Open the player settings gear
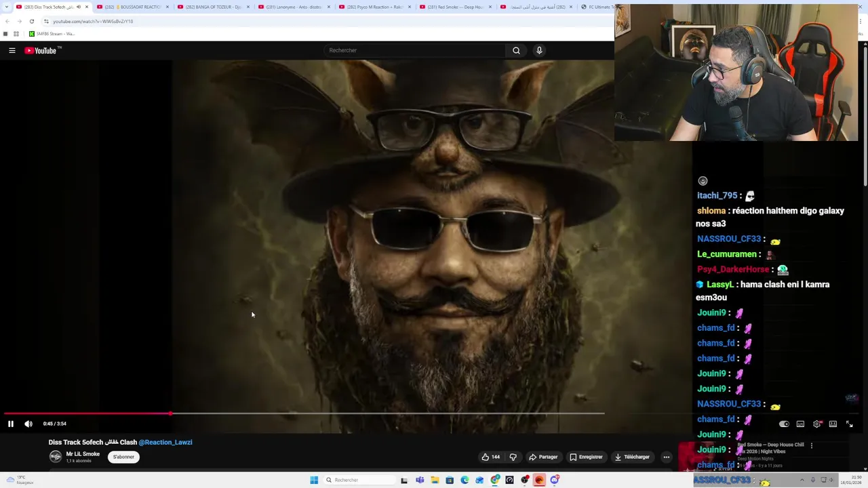The height and width of the screenshot is (488, 868). tap(816, 424)
